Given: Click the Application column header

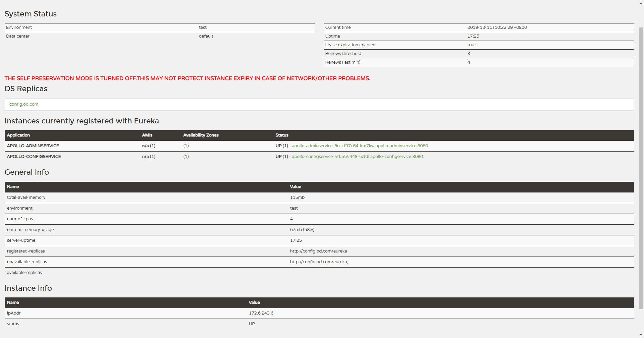Looking at the screenshot, I should click(x=18, y=135).
